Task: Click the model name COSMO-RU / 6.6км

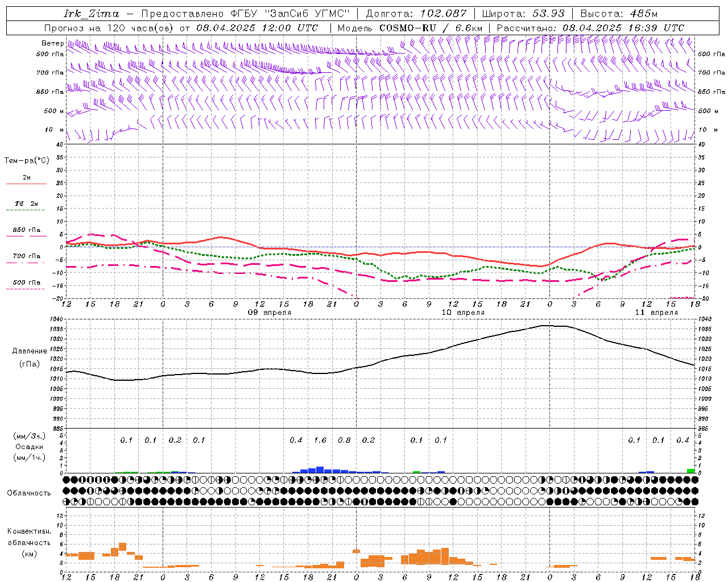Action: point(431,28)
